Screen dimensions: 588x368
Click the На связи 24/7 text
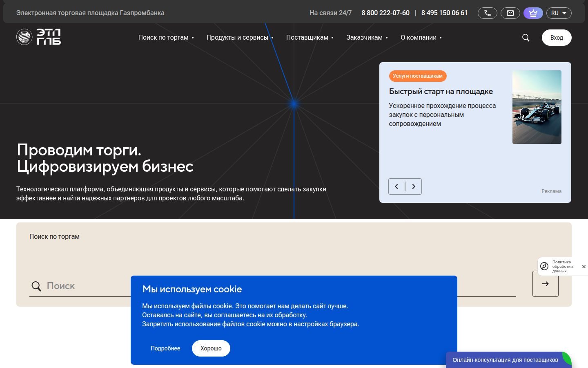coord(330,13)
